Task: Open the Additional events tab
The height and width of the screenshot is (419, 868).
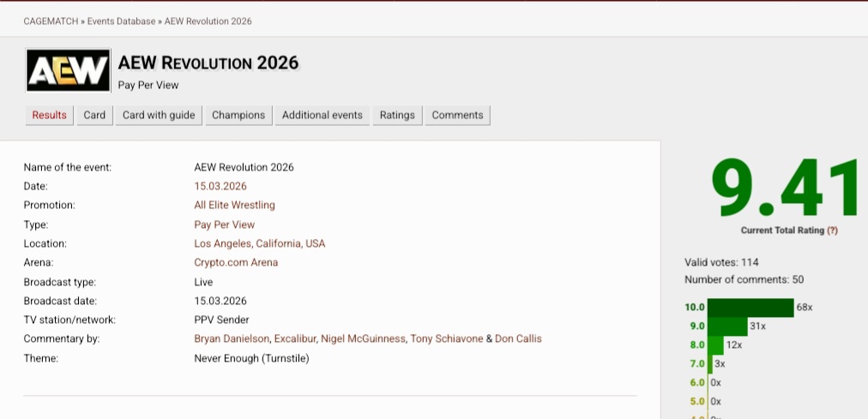Action: coord(322,115)
